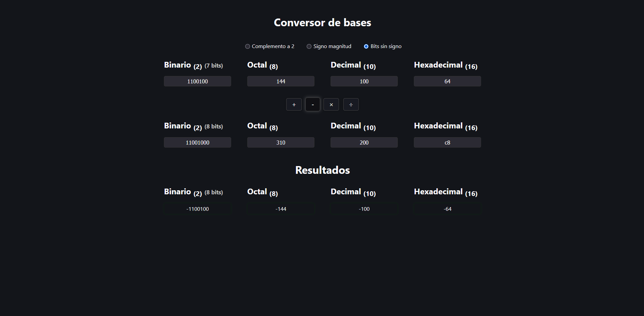The height and width of the screenshot is (316, 644).
Task: Click the Hexadecimal result showing -64
Action: pyautogui.click(x=447, y=209)
